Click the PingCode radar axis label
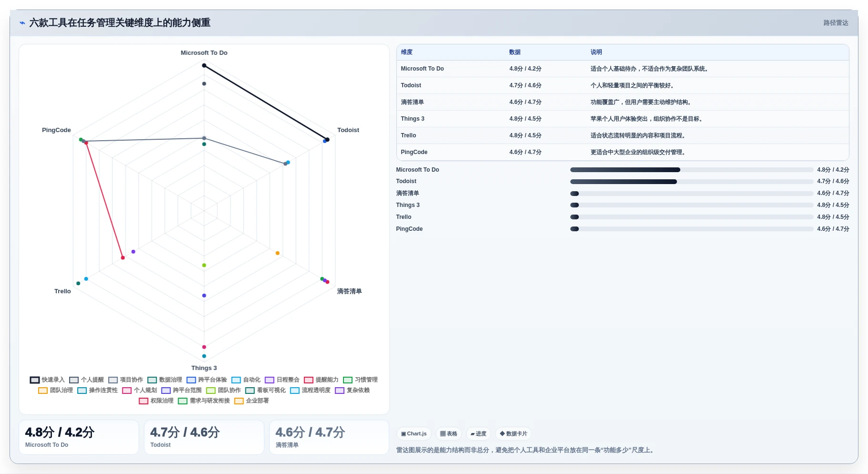 click(56, 130)
